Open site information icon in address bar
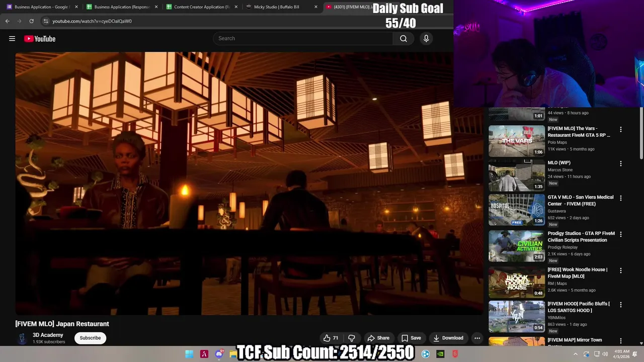The width and height of the screenshot is (644, 362). (x=46, y=21)
